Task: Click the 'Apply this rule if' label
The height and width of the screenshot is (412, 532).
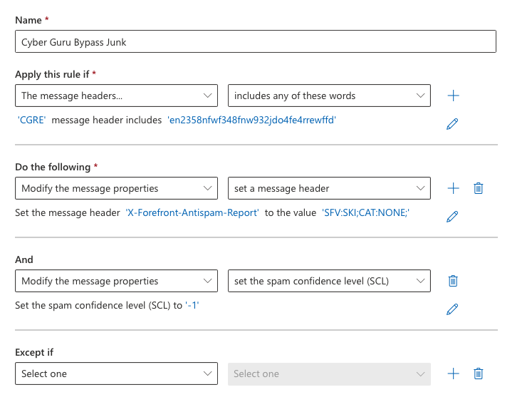Action: pyautogui.click(x=52, y=74)
